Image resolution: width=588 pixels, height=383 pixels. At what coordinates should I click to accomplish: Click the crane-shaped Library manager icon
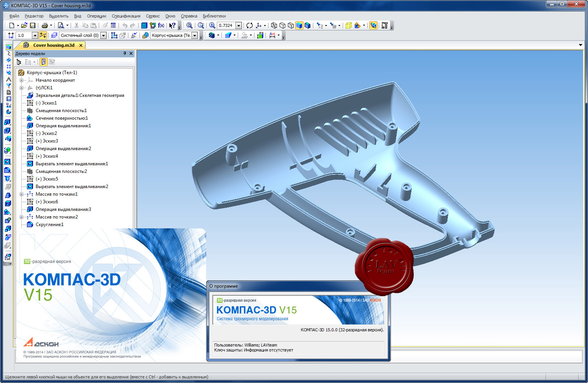click(384, 25)
